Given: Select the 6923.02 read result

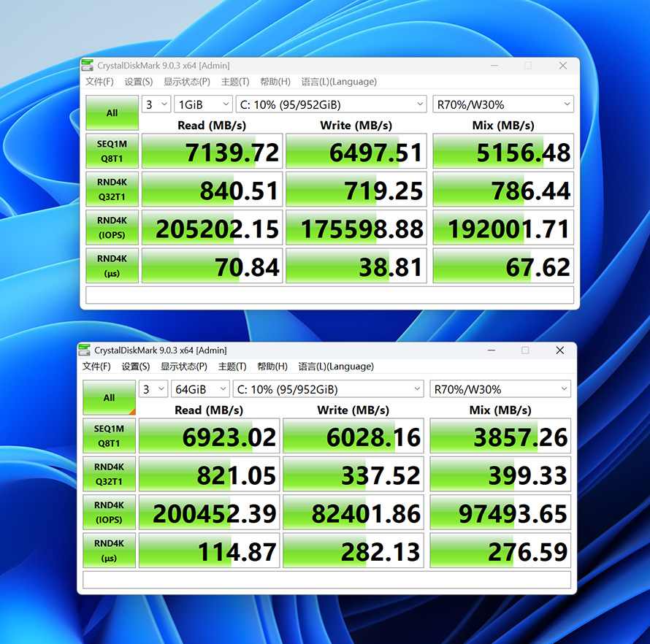Looking at the screenshot, I should (x=210, y=436).
